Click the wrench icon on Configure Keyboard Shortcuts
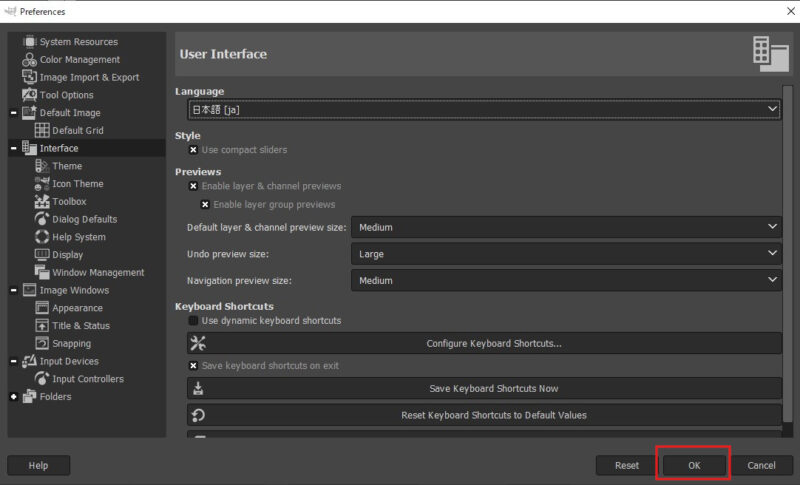800x485 pixels. tap(198, 343)
